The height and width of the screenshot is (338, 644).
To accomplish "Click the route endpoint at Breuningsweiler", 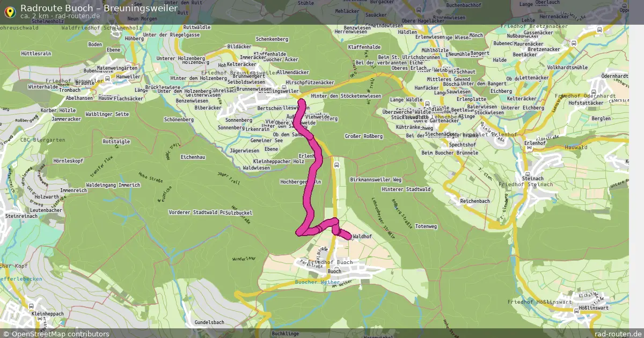I will [x=302, y=102].
